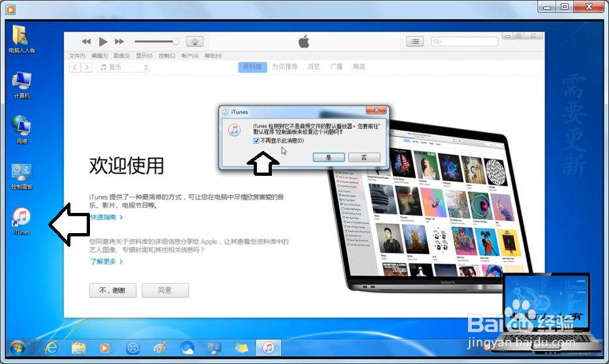
Task: Open the iTunes desktop shortcut
Action: pos(22,221)
